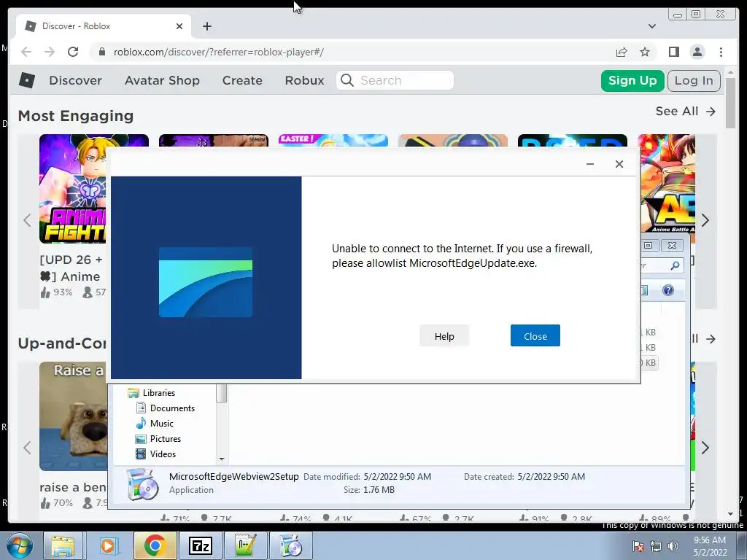This screenshot has width=747, height=560.
Task: Click next arrow in Up-and-Coming carousel
Action: (705, 448)
